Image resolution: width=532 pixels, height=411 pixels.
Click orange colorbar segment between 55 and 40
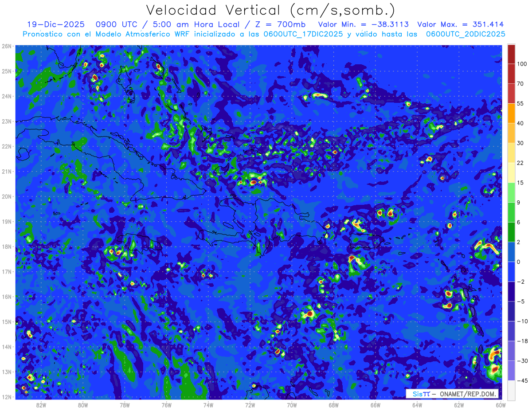[x=511, y=113]
